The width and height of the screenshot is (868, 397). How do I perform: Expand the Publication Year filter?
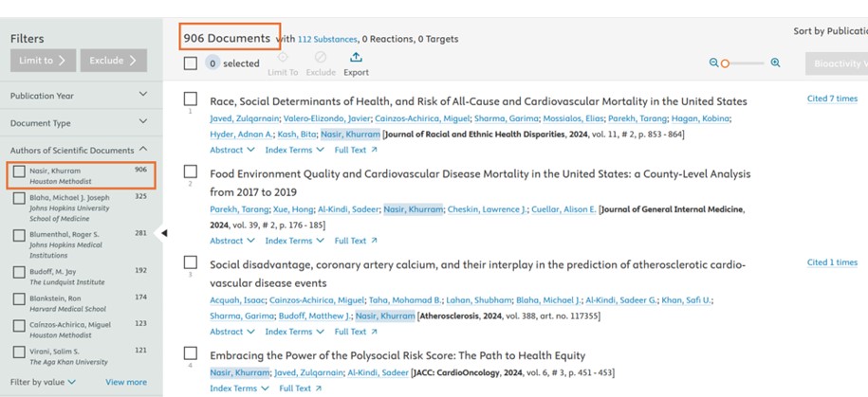pyautogui.click(x=143, y=96)
